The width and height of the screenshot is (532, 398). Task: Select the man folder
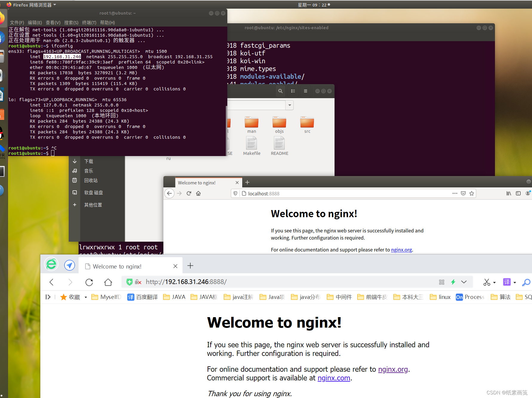pos(252,125)
